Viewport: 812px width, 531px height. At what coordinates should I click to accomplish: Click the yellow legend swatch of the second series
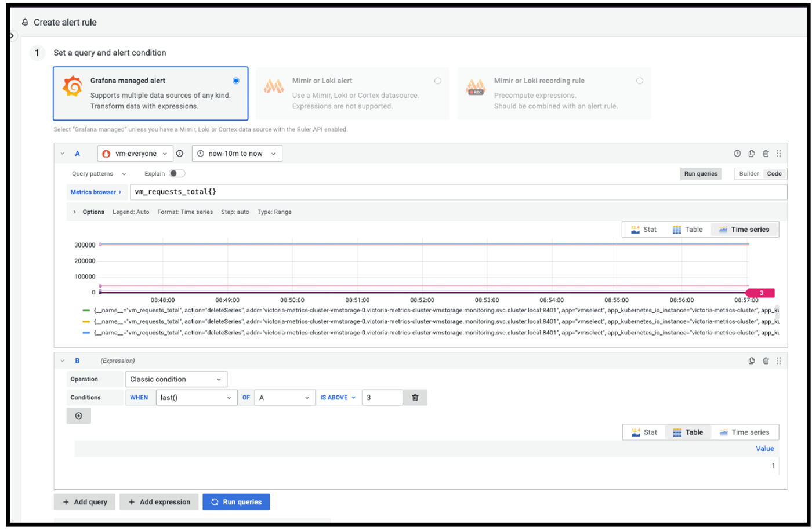point(86,322)
